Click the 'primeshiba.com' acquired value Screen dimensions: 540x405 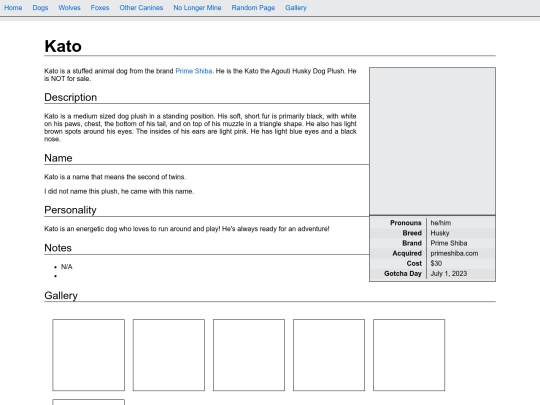(454, 253)
